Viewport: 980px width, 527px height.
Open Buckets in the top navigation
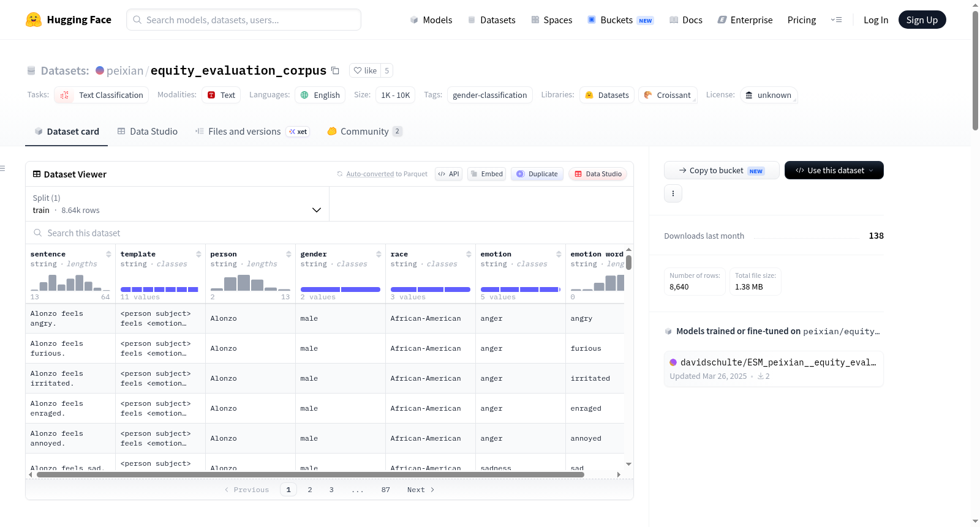(x=620, y=20)
